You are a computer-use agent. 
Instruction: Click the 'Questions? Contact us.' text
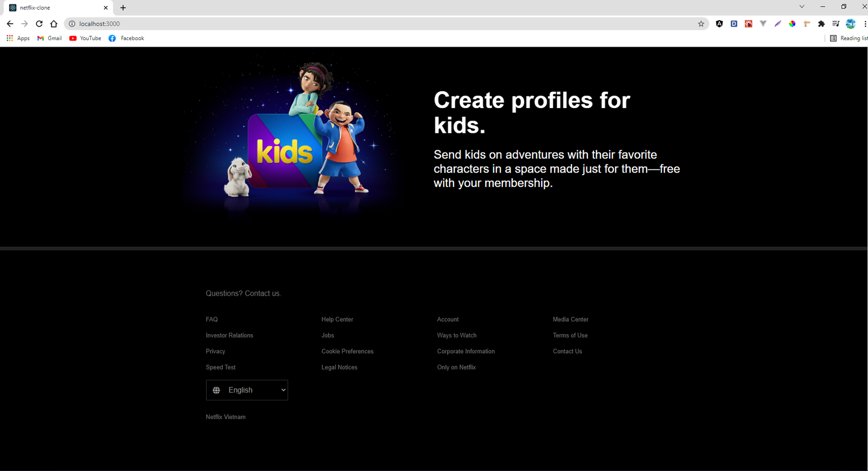(x=244, y=294)
